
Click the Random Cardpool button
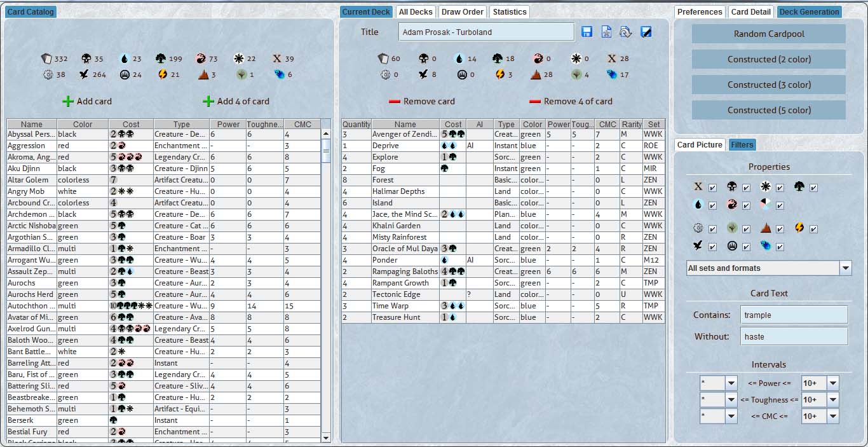click(768, 34)
